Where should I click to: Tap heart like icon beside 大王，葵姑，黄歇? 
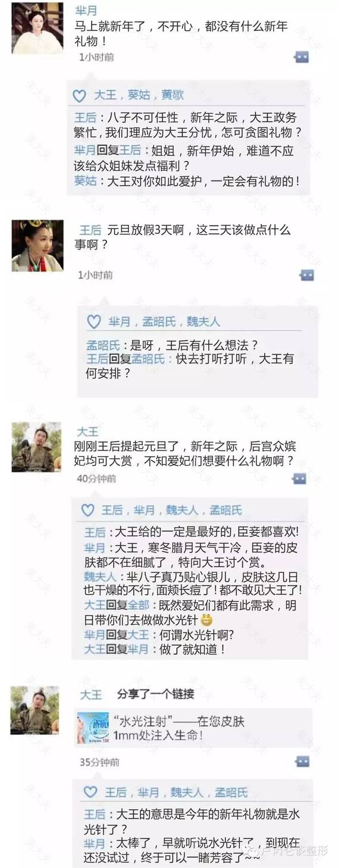tap(79, 95)
